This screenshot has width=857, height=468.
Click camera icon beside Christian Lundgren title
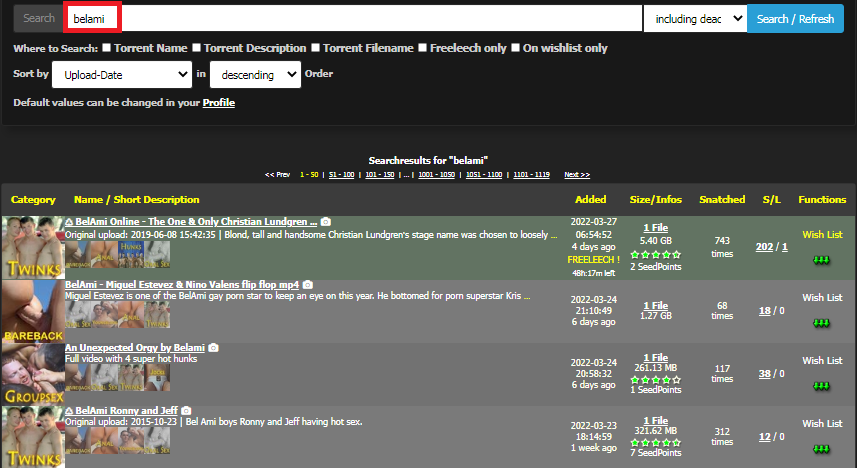click(x=326, y=221)
